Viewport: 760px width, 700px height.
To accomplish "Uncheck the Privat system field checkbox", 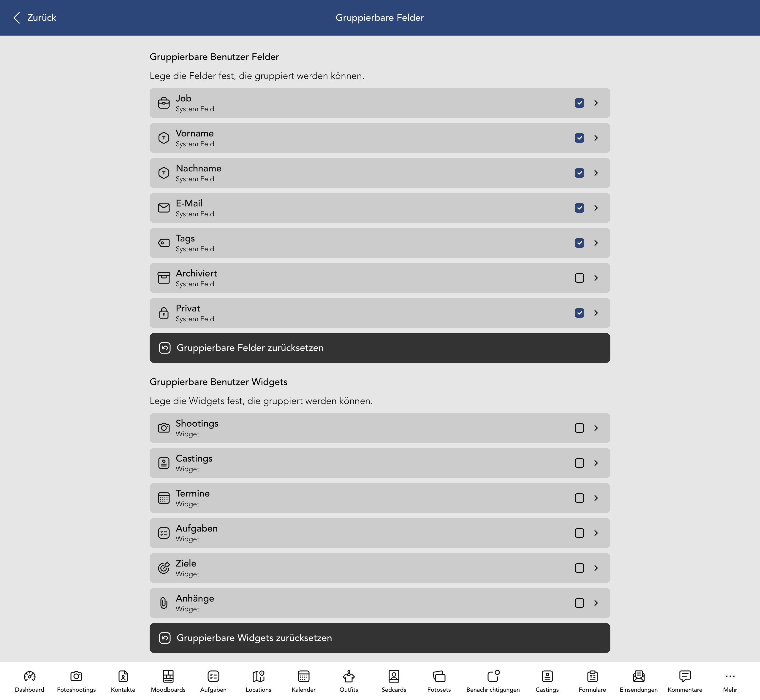I will 579,313.
